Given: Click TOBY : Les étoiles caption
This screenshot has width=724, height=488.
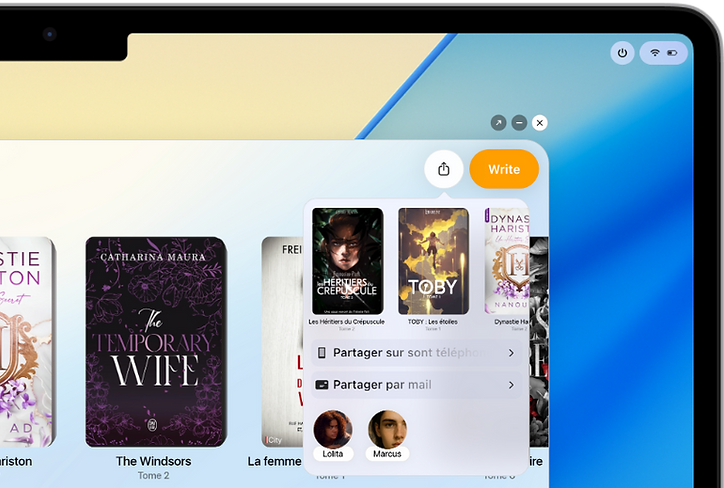Looking at the screenshot, I should coord(433,322).
